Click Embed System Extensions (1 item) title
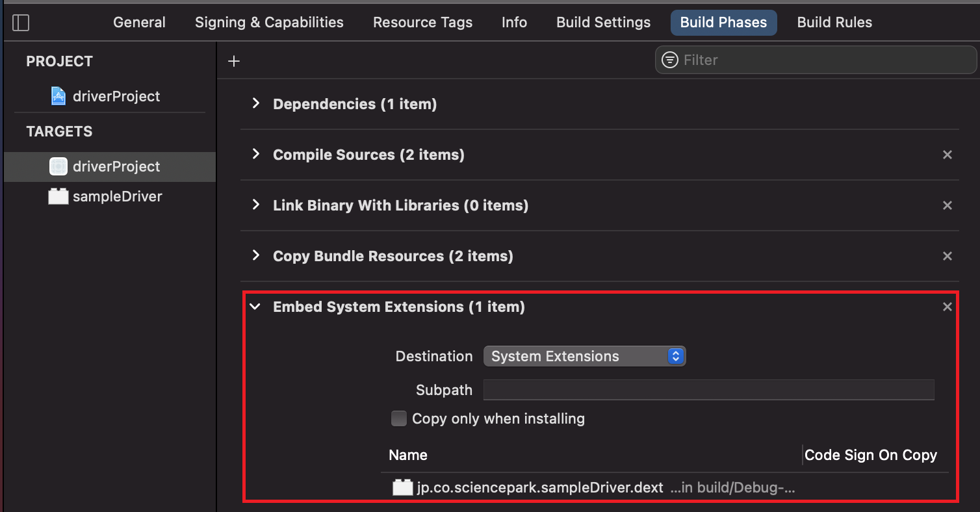This screenshot has height=512, width=980. pos(399,307)
